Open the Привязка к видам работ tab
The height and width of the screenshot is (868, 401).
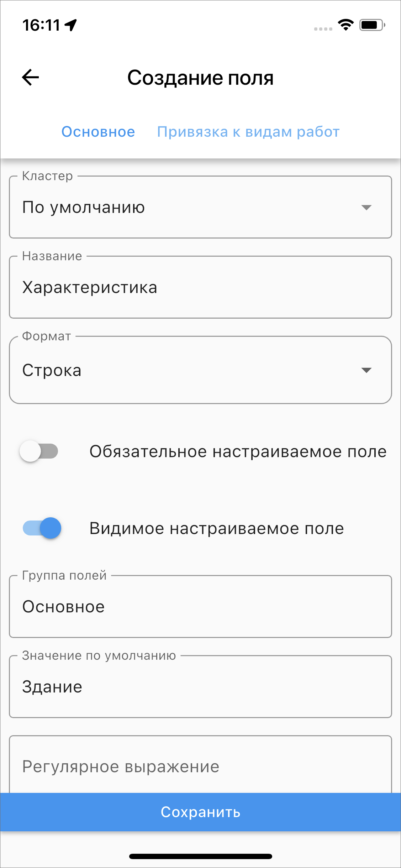248,132
